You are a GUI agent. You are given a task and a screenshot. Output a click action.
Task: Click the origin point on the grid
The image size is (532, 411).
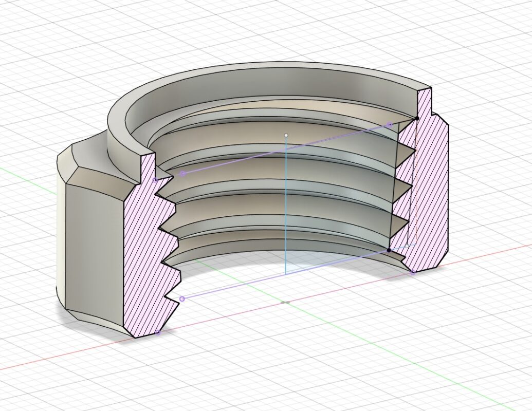(x=286, y=302)
